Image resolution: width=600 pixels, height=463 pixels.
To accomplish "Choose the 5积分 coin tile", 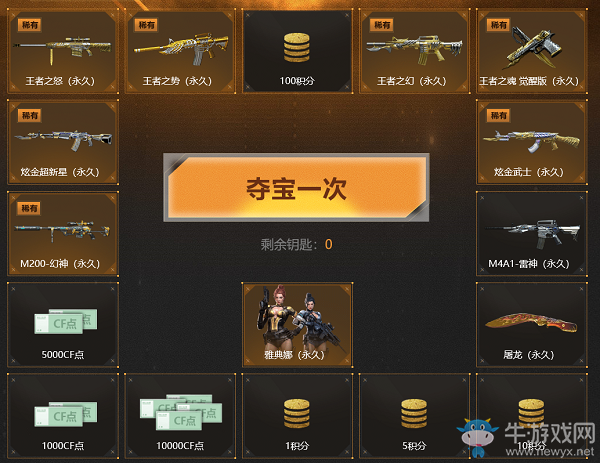I will click(414, 416).
